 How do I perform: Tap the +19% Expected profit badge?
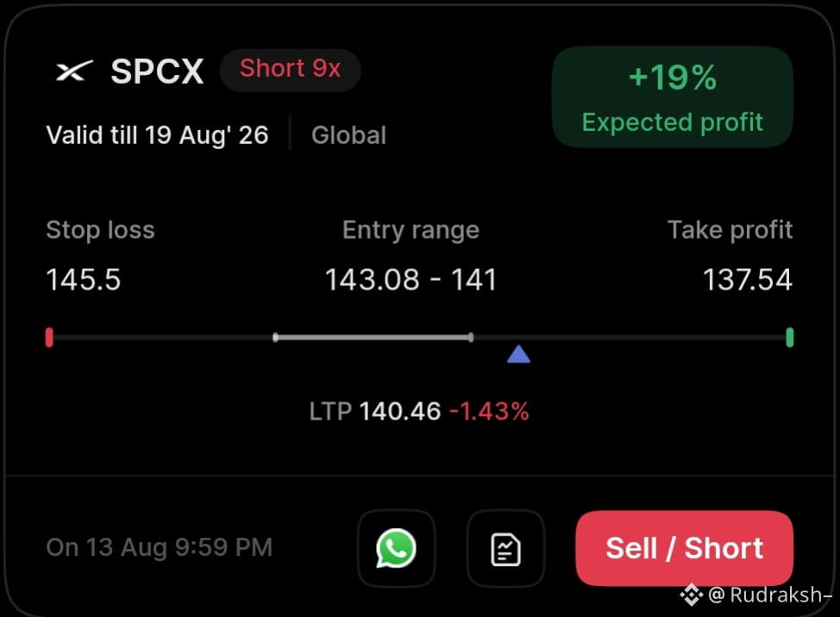point(673,97)
